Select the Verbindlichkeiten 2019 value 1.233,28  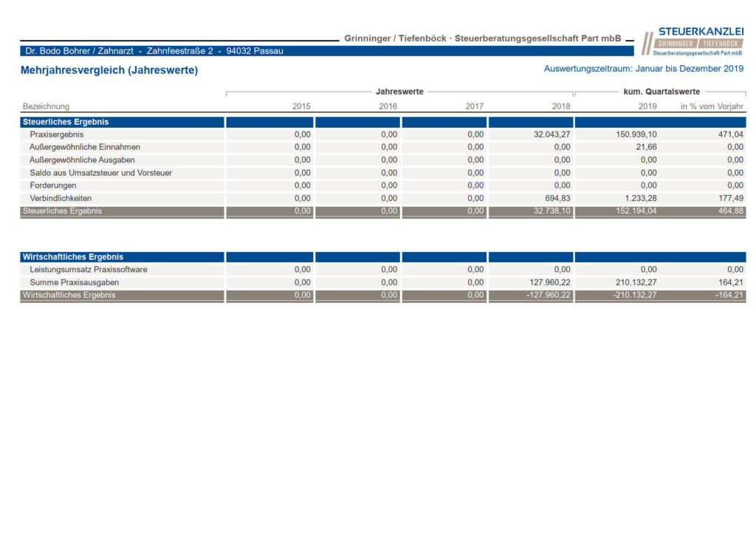click(641, 198)
